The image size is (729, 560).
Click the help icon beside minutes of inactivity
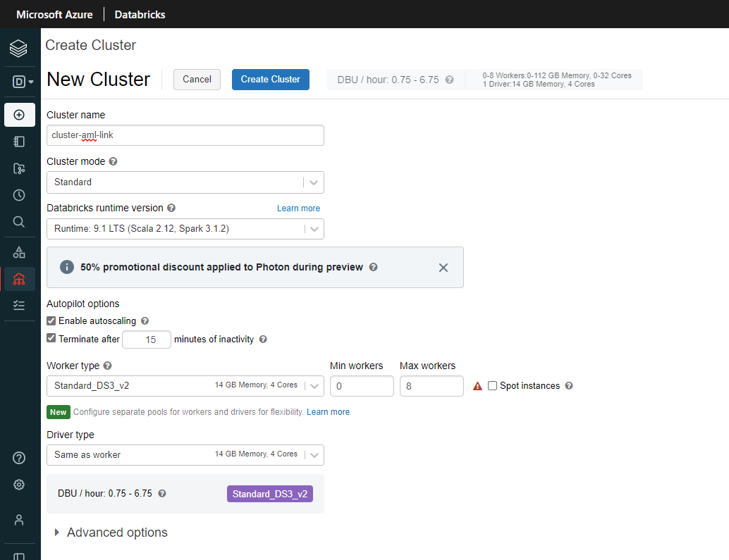tap(263, 340)
